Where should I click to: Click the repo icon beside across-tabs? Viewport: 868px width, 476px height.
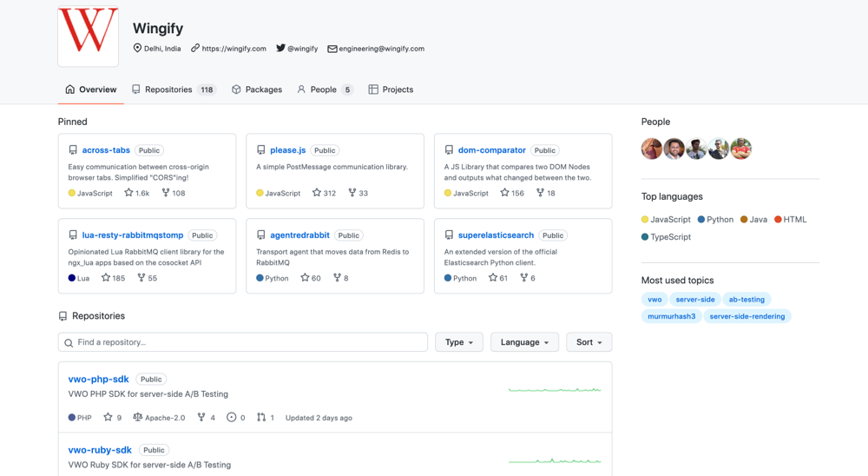pyautogui.click(x=73, y=150)
